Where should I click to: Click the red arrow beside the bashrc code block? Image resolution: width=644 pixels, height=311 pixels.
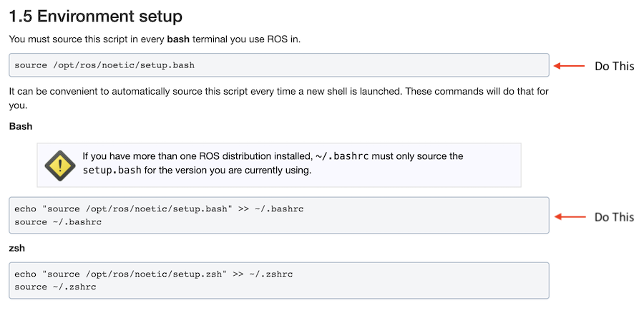(x=569, y=216)
